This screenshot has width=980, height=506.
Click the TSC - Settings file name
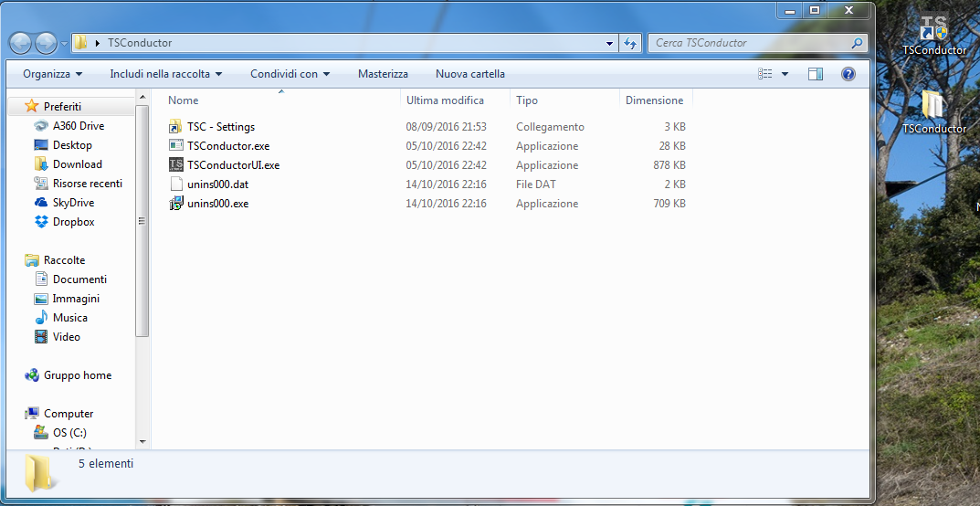(221, 127)
